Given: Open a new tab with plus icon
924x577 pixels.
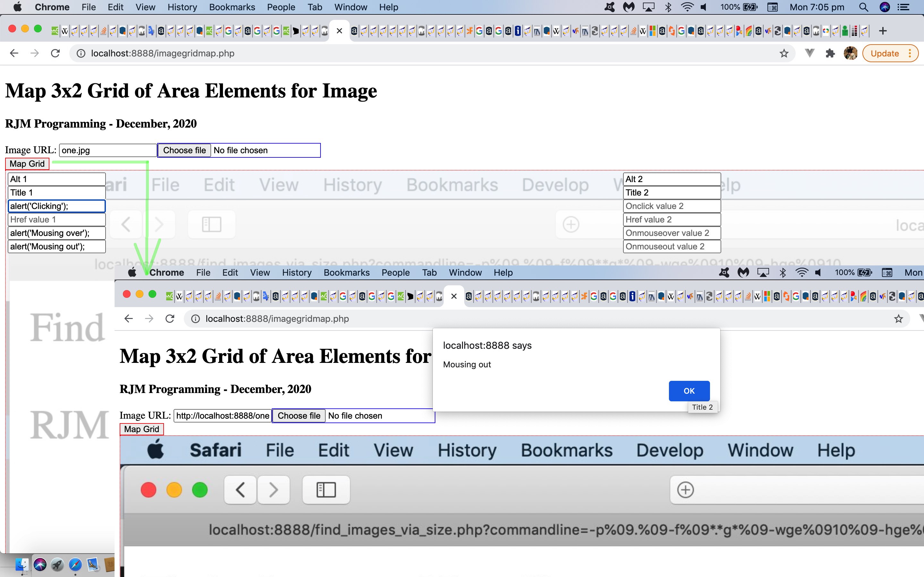Looking at the screenshot, I should pyautogui.click(x=882, y=31).
